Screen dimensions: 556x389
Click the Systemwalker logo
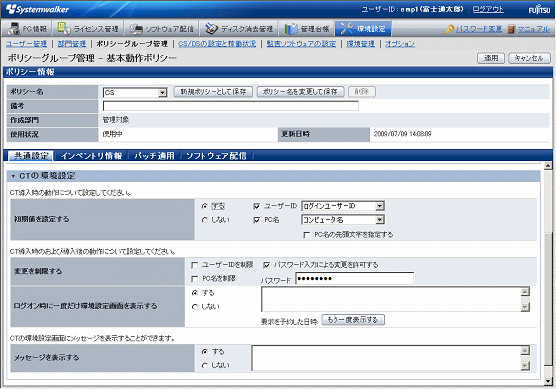pos(37,9)
